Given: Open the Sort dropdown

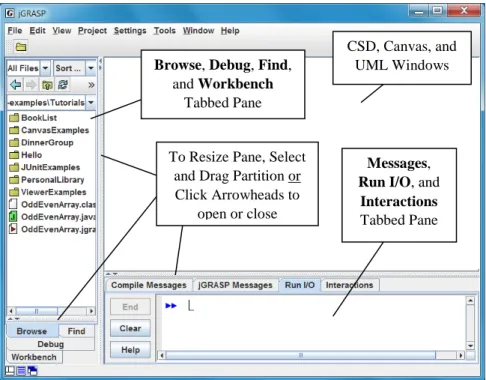Looking at the screenshot, I should click(91, 68).
